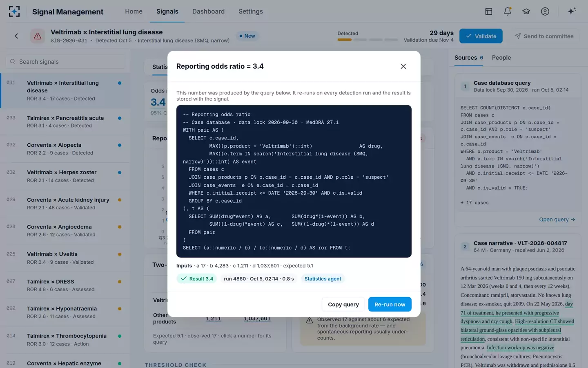Switch to the Dashboard tab
This screenshot has width=588, height=368.
click(208, 11)
